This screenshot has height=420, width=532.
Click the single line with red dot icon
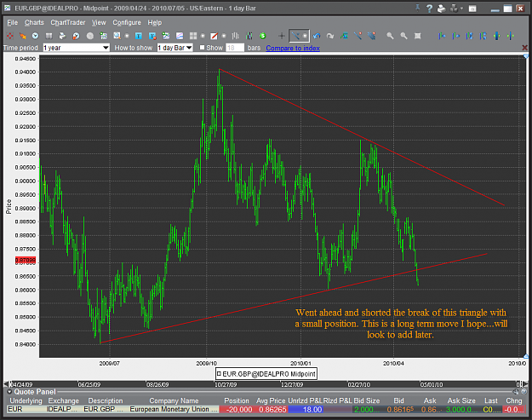358,36
